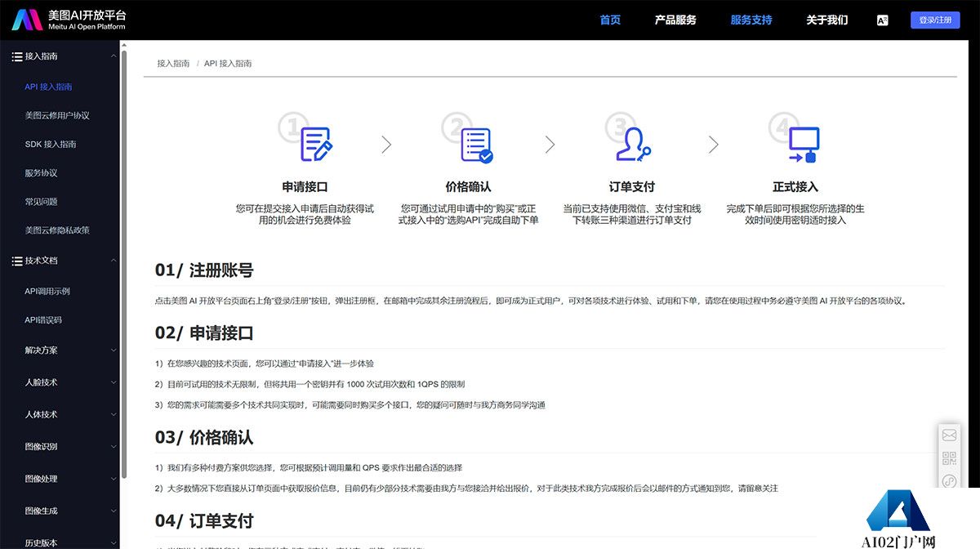
Task: Open the floating mail contact icon
Action: point(949,435)
